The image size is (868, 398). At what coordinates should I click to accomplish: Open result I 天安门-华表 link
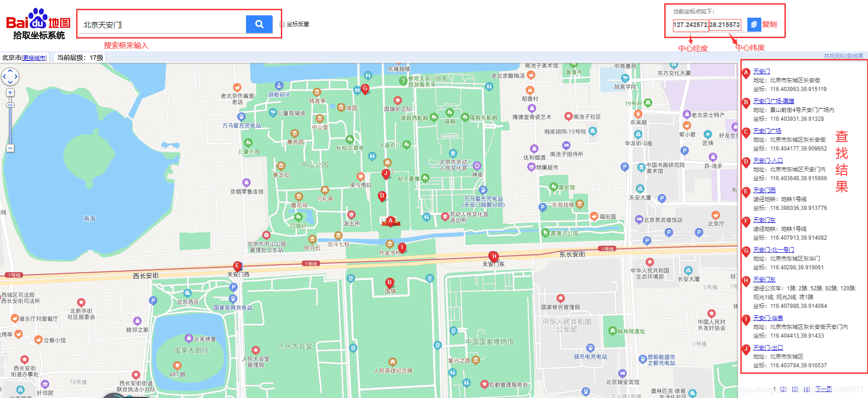(x=768, y=318)
